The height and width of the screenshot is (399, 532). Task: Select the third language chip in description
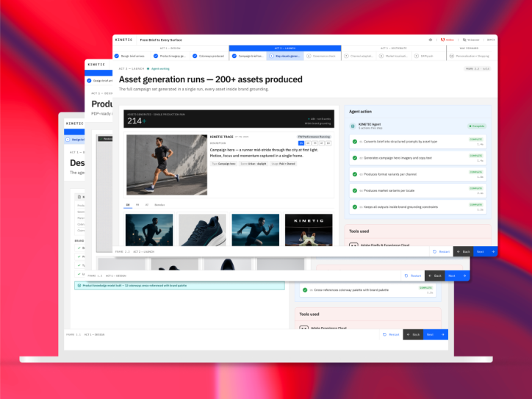point(314,143)
